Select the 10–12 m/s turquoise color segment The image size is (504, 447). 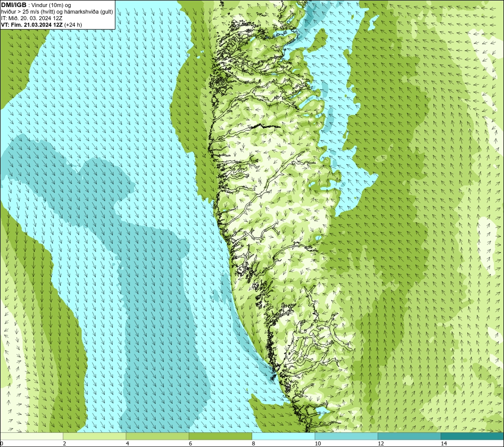coord(347,436)
